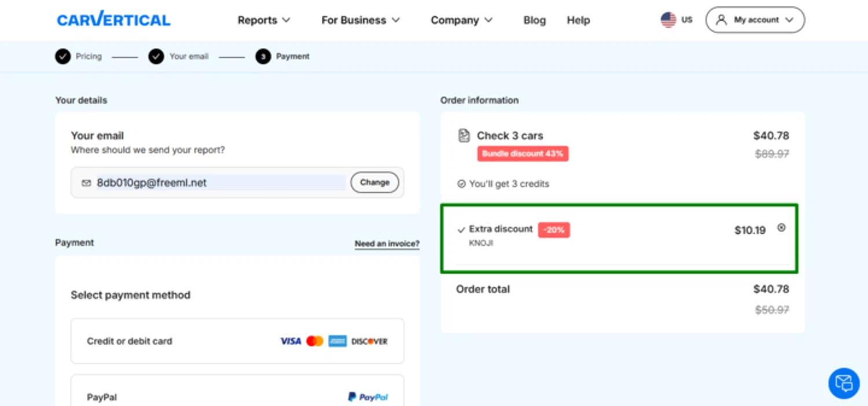This screenshot has height=406, width=868.
Task: Click the Pricing step checkmark
Action: point(63,56)
